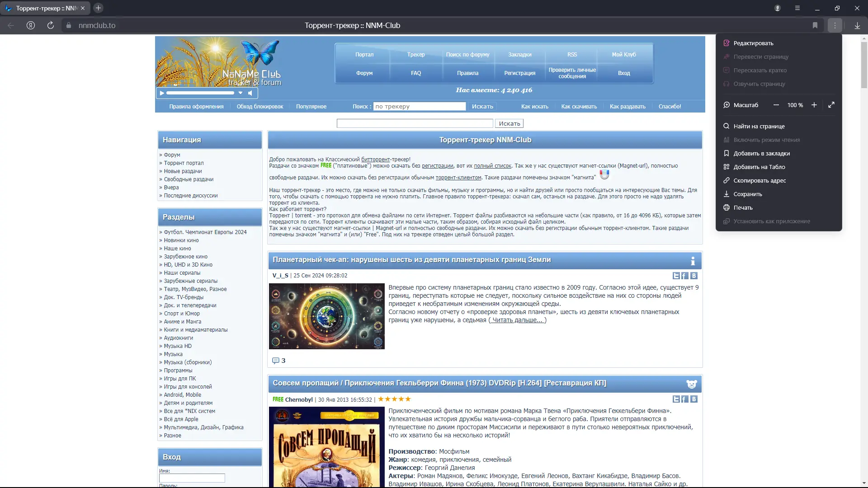The image size is (868, 488).
Task: Open the browser downloads icon
Action: (x=857, y=25)
